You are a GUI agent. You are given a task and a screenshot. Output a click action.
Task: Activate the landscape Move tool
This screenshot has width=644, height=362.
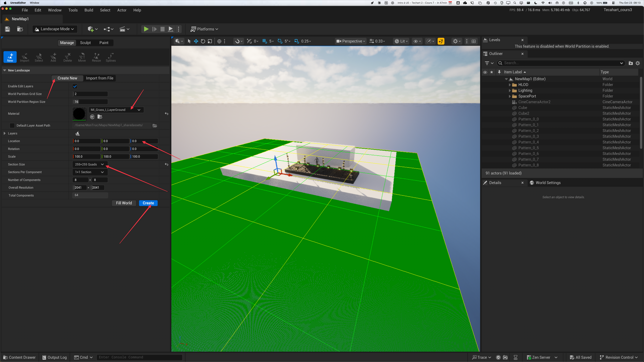point(82,57)
